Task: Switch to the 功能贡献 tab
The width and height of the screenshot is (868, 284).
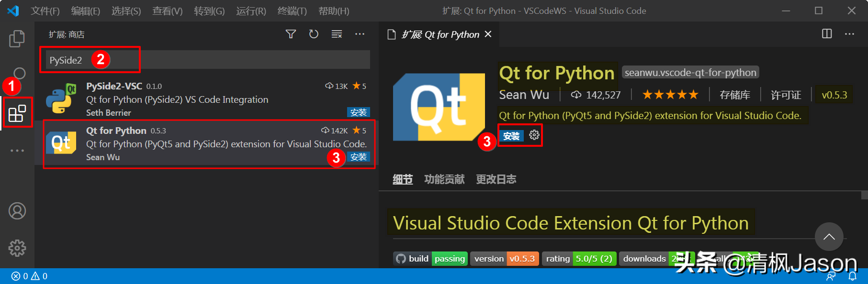Action: (x=444, y=179)
